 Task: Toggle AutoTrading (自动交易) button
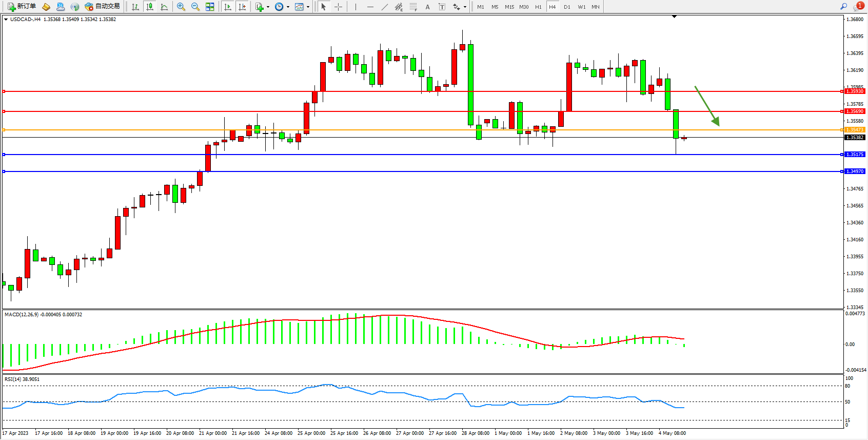(x=102, y=7)
